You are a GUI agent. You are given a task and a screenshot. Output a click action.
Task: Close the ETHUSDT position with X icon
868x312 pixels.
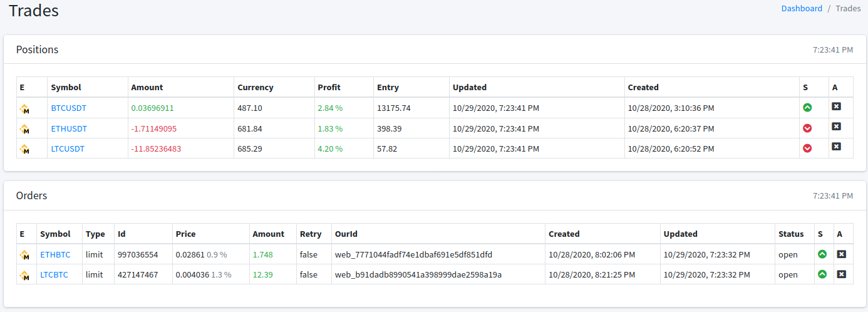tap(836, 127)
